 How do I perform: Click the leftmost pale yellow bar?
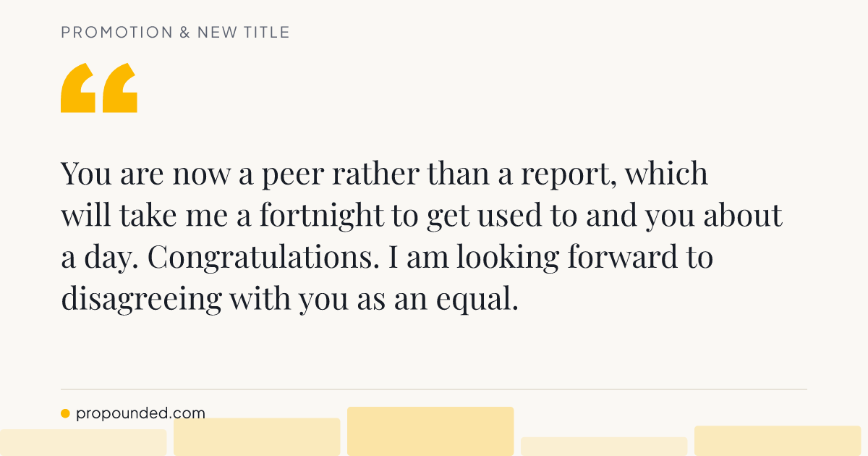pos(83,443)
